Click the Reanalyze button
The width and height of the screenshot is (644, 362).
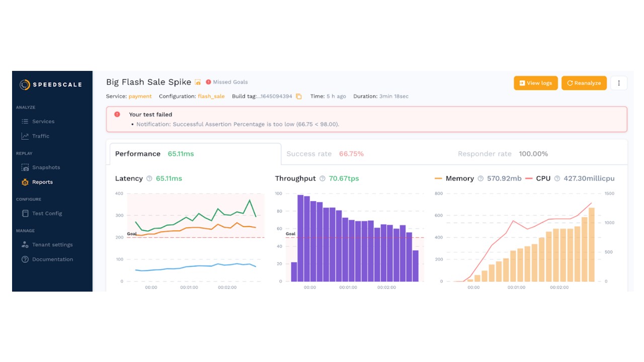[x=584, y=83]
